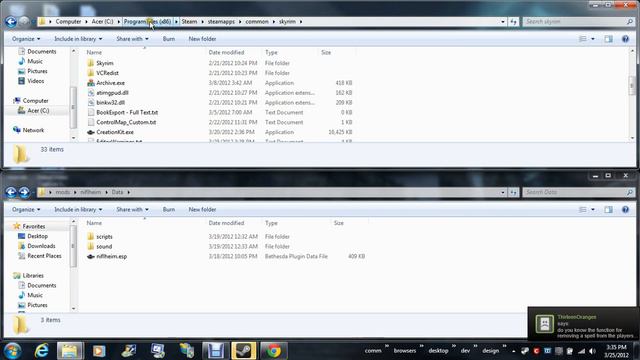Select binkw32.dll file
The height and width of the screenshot is (360, 640).
tap(110, 102)
